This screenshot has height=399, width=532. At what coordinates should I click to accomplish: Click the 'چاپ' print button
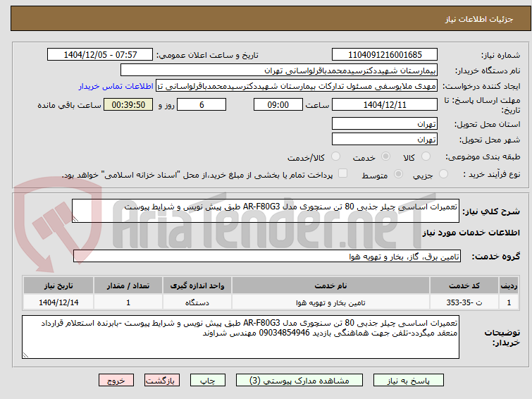208,381
